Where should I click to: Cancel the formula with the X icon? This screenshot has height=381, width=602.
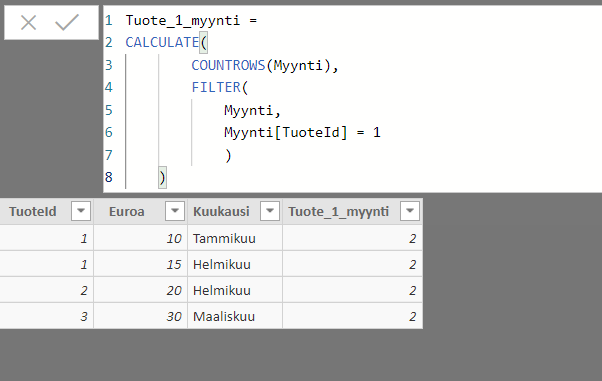tap(28, 22)
